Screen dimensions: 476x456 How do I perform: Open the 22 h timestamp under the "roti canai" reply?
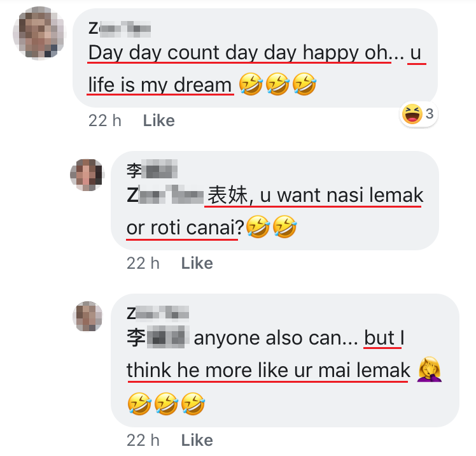(x=143, y=263)
